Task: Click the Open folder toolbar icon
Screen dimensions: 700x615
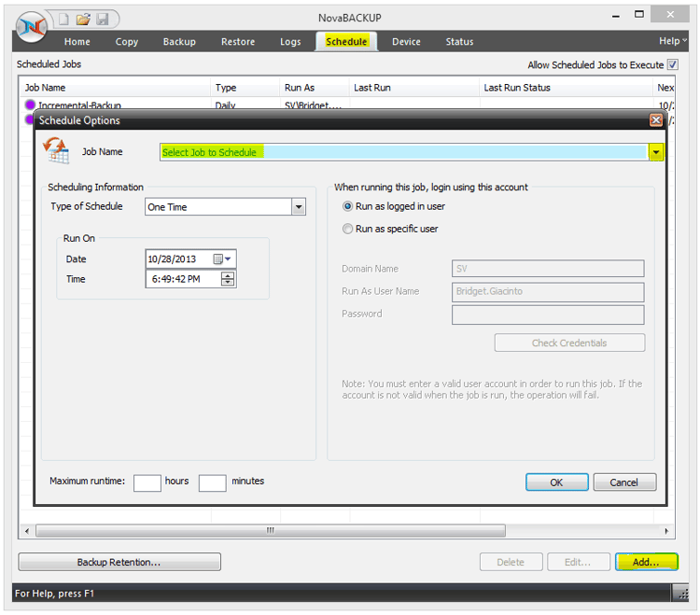Action: pyautogui.click(x=83, y=19)
